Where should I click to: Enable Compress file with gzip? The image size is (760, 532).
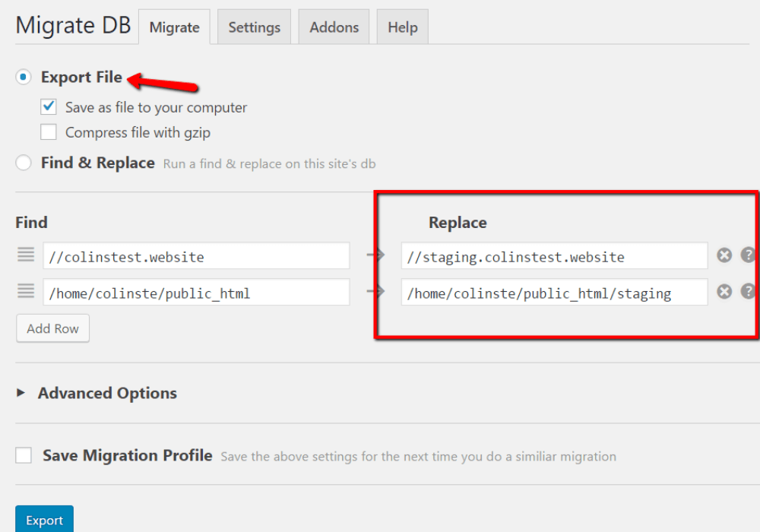(x=48, y=131)
